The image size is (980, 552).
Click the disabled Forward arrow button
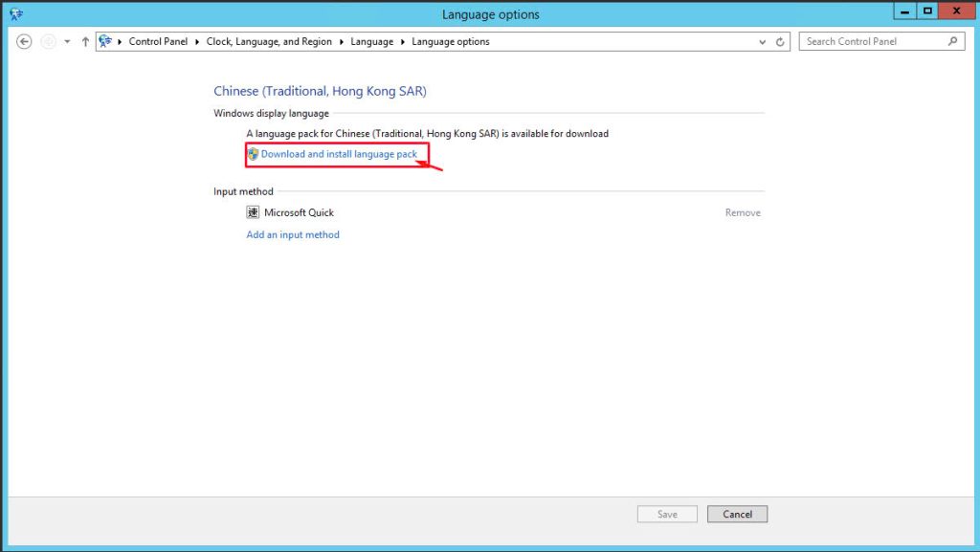(48, 42)
